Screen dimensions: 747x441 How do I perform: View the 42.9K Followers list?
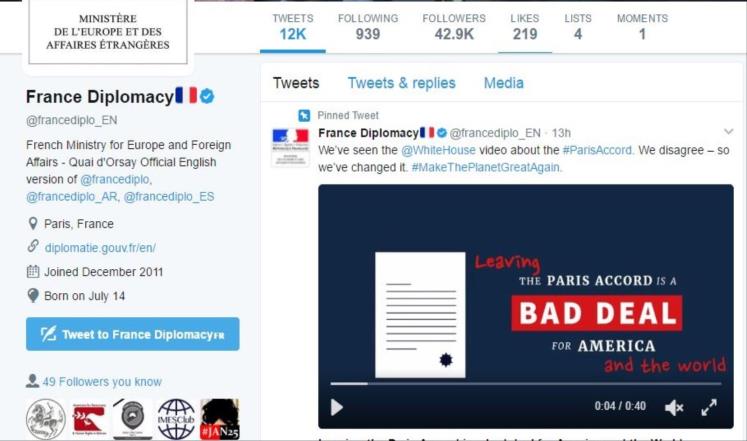pos(454,27)
